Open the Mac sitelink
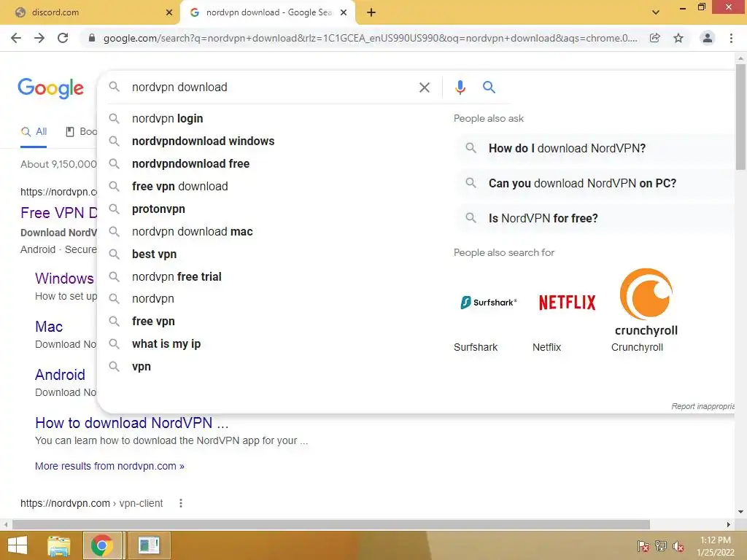The width and height of the screenshot is (747, 560). click(49, 327)
